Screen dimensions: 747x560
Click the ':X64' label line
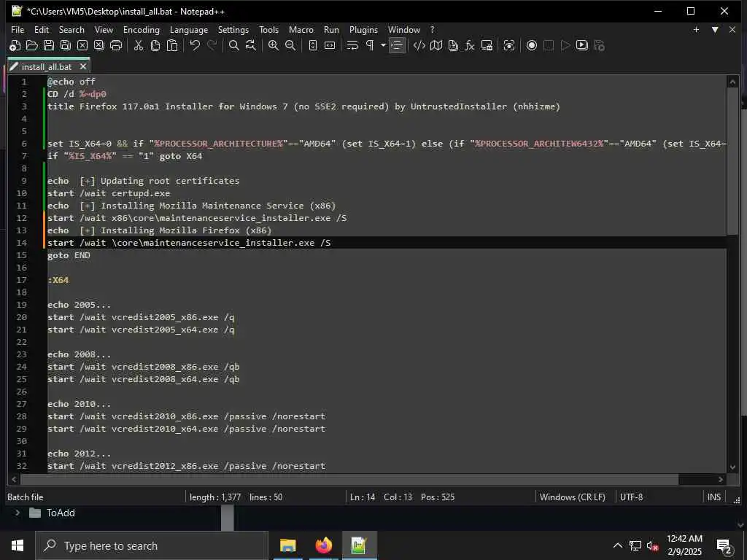[58, 280]
